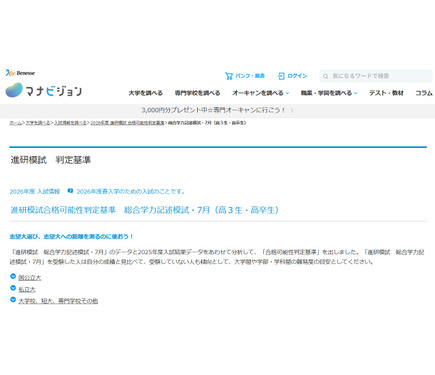Click 2026年度春入学のための入試のことです text
Screen dimensions: 435x375
coord(131,191)
